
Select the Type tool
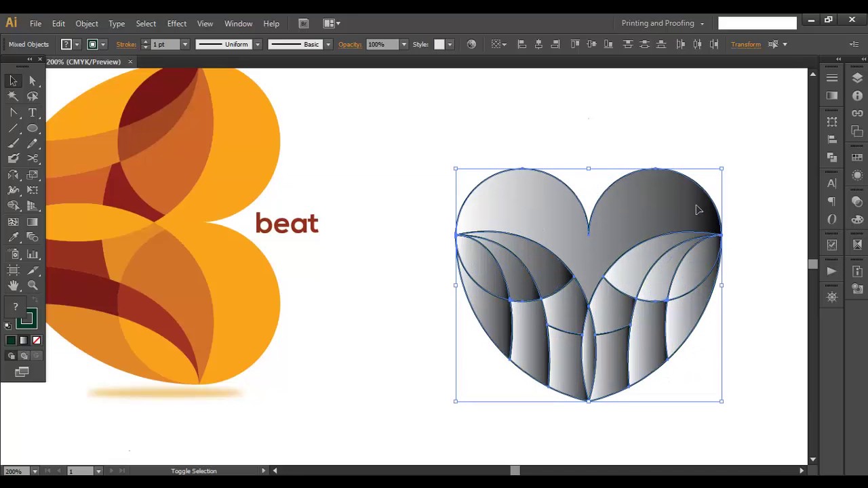tap(33, 113)
